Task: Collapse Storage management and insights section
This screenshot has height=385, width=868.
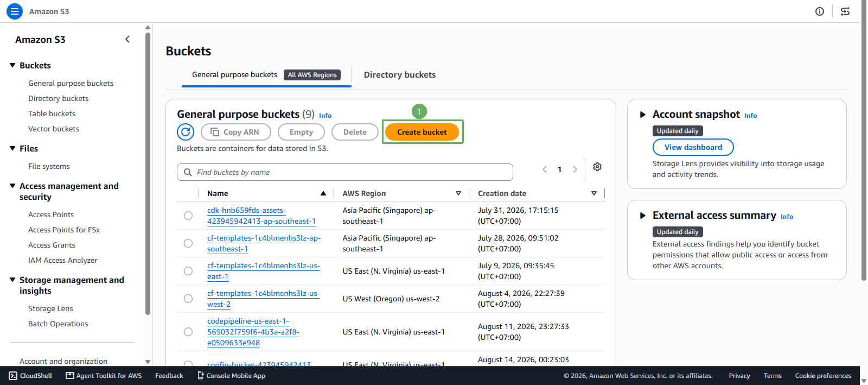Action: click(12, 280)
